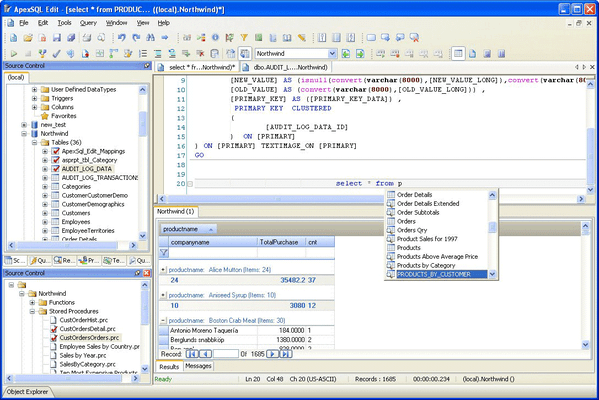Viewport: 599px width, 400px height.
Task: Click the green right-arrow navigate forward icon
Action: (360, 54)
